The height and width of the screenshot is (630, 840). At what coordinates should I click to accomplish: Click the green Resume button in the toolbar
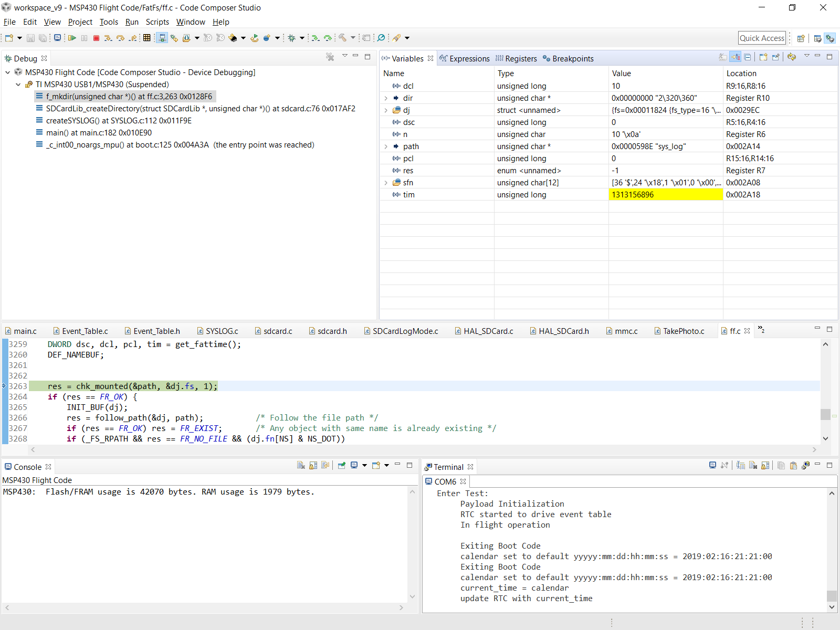[x=72, y=38]
